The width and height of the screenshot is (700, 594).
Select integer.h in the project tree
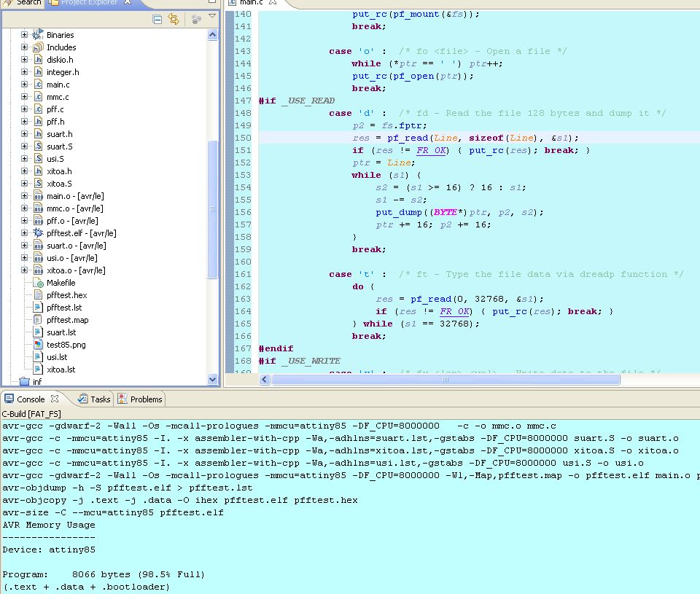63,72
